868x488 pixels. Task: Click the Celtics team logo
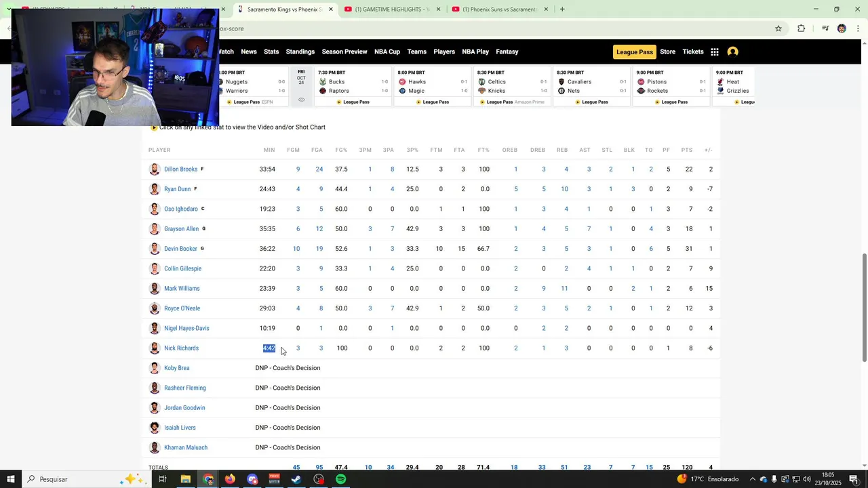click(482, 82)
